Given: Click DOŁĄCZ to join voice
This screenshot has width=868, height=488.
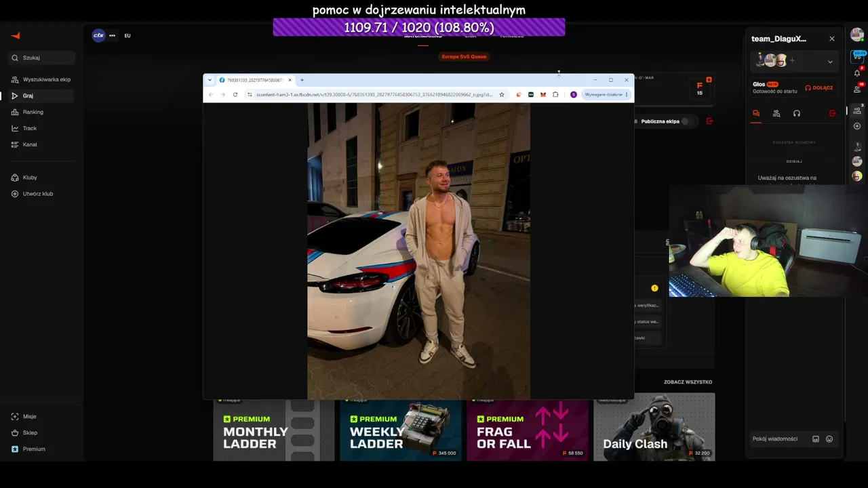Looking at the screenshot, I should pyautogui.click(x=818, y=88).
